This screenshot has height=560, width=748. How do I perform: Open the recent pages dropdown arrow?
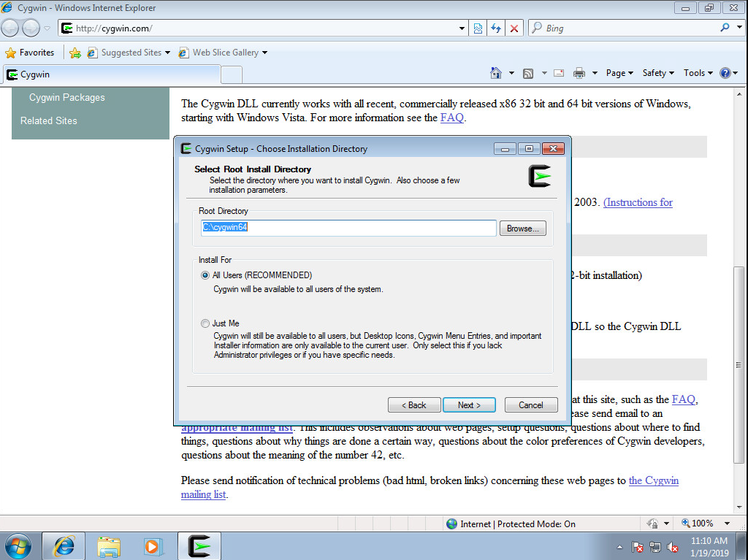47,28
